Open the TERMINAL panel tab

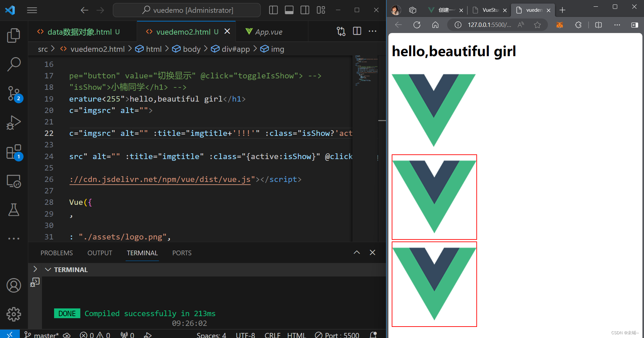click(142, 253)
